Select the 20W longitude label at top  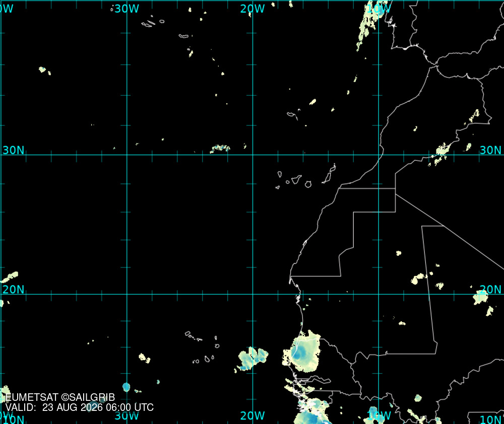coord(253,9)
